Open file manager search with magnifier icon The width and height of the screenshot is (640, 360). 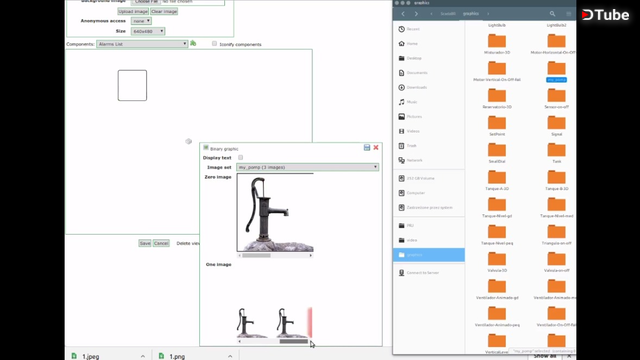pyautogui.click(x=552, y=14)
